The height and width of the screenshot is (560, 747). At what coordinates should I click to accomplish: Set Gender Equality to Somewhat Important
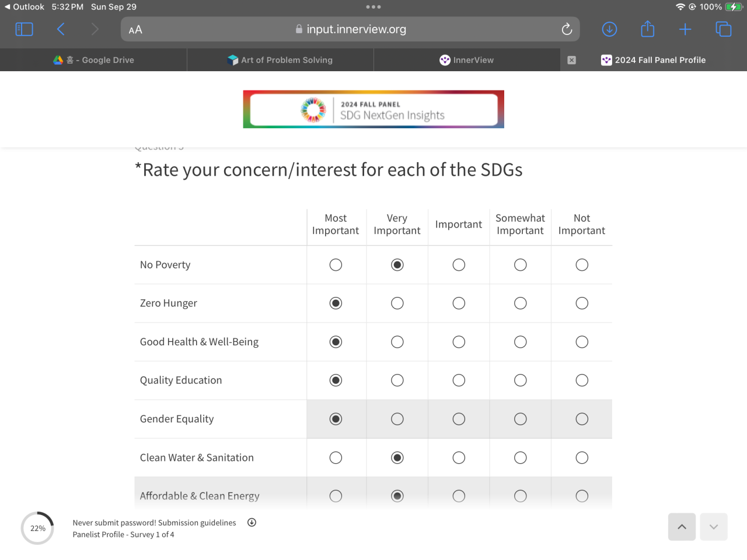coord(520,419)
